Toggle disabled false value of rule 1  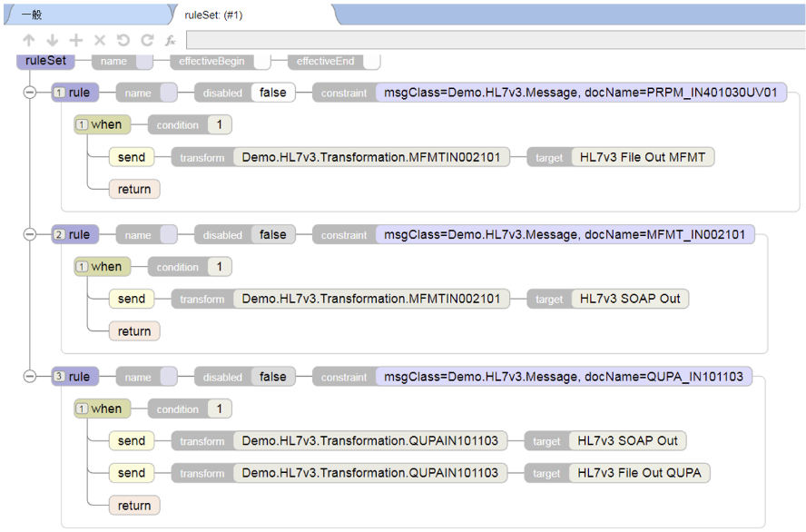click(x=272, y=93)
